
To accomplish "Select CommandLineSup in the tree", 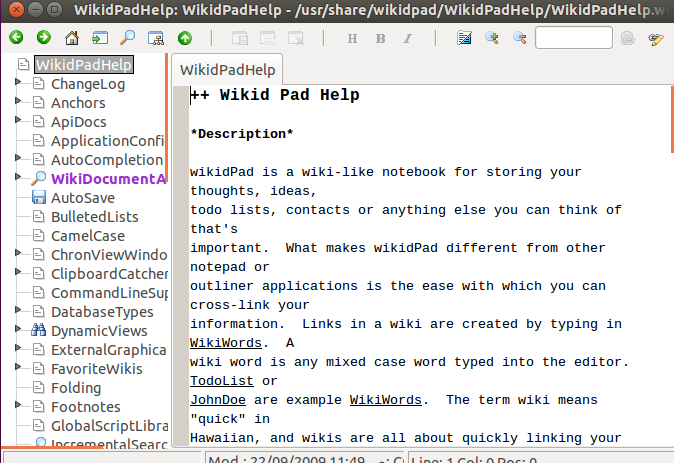I will [x=109, y=293].
